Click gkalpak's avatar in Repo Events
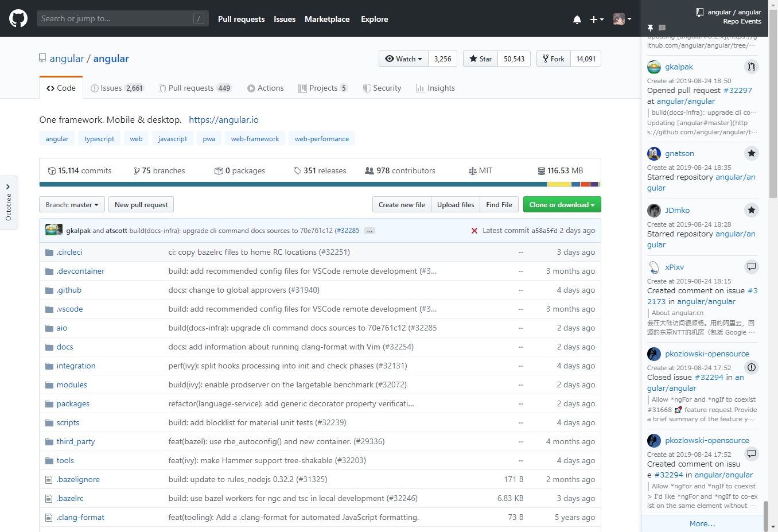The image size is (778, 532). pos(654,67)
